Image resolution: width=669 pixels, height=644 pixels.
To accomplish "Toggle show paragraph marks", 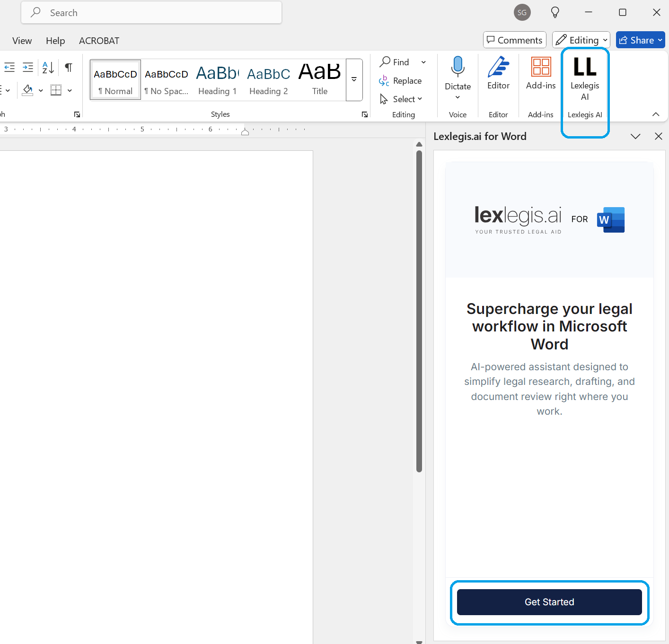I will pyautogui.click(x=69, y=67).
